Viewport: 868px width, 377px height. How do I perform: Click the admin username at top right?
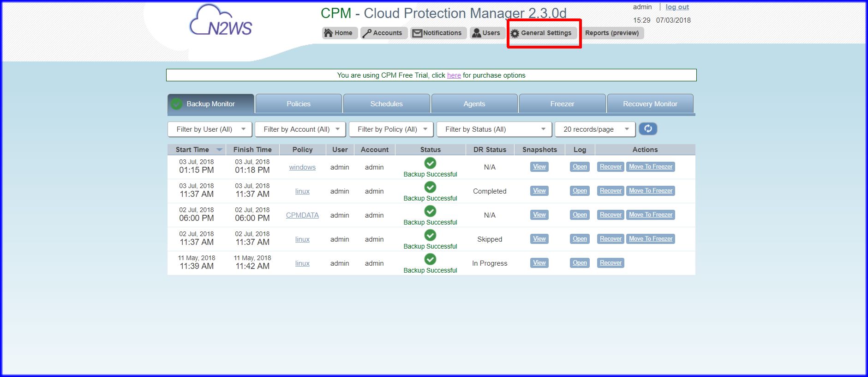642,7
